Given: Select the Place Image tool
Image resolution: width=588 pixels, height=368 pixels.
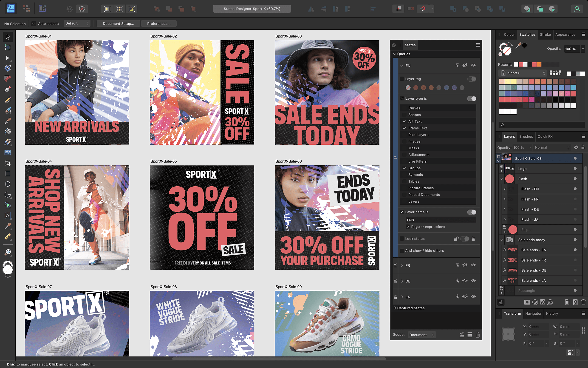Looking at the screenshot, I should (x=8, y=152).
